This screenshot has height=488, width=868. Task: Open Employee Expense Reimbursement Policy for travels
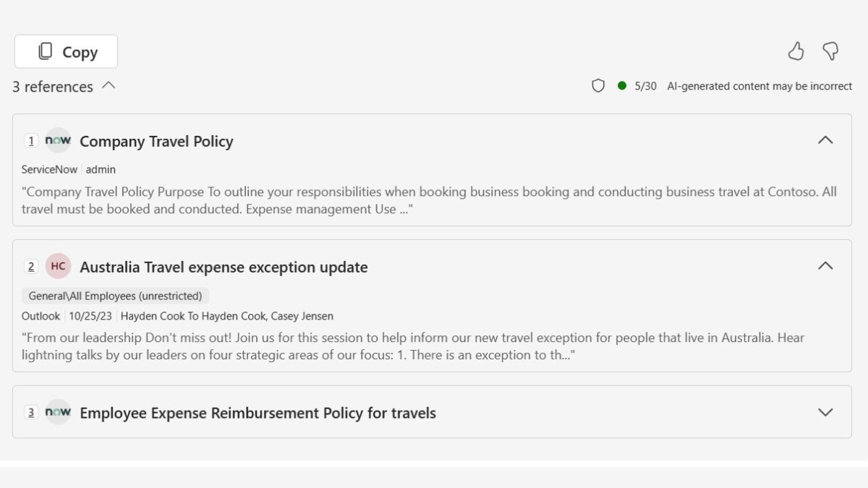[x=258, y=414]
